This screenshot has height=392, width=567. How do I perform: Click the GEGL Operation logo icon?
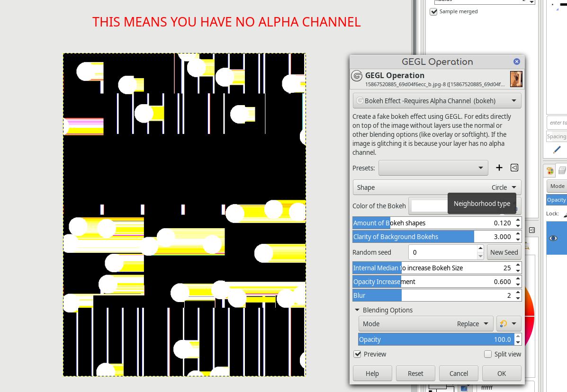point(357,76)
